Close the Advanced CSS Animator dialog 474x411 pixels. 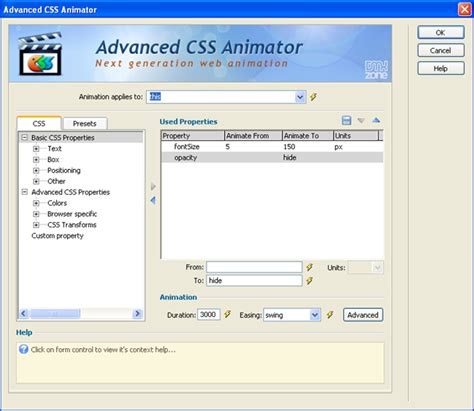click(x=465, y=9)
